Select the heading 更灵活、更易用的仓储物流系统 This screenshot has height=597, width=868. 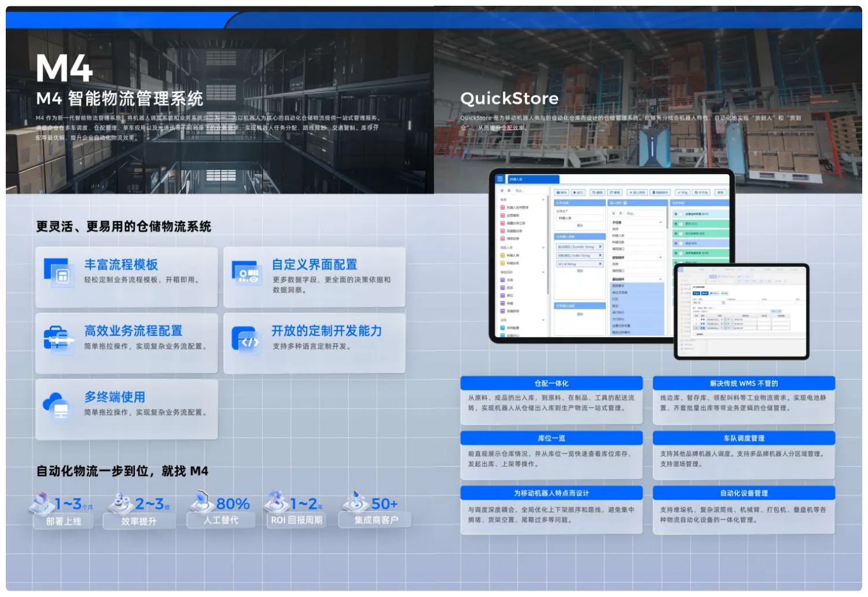(x=124, y=226)
